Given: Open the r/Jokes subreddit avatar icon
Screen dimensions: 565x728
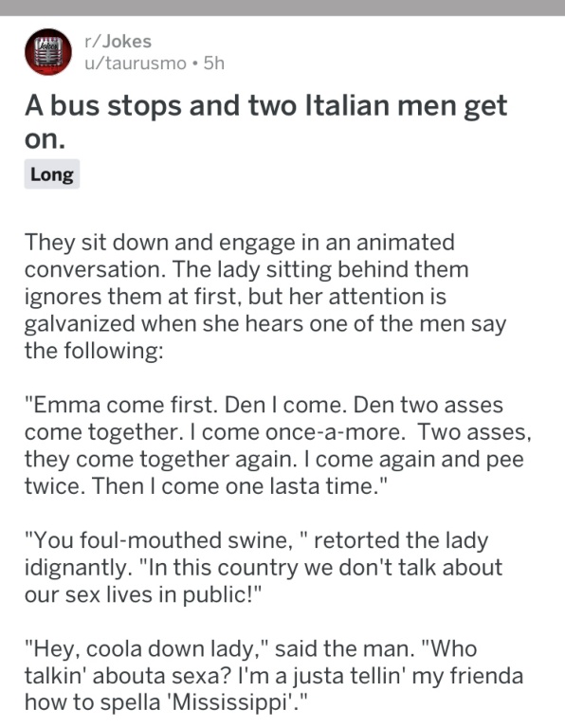Looking at the screenshot, I should [x=48, y=52].
